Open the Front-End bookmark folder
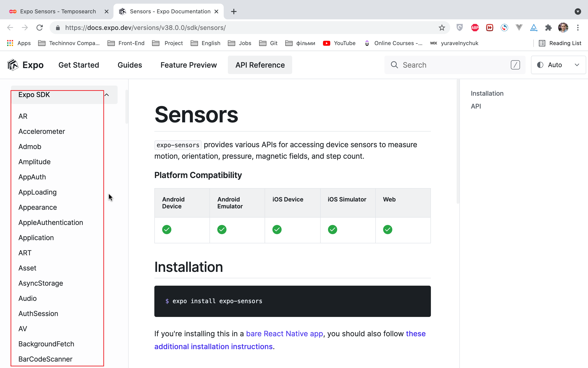 126,43
